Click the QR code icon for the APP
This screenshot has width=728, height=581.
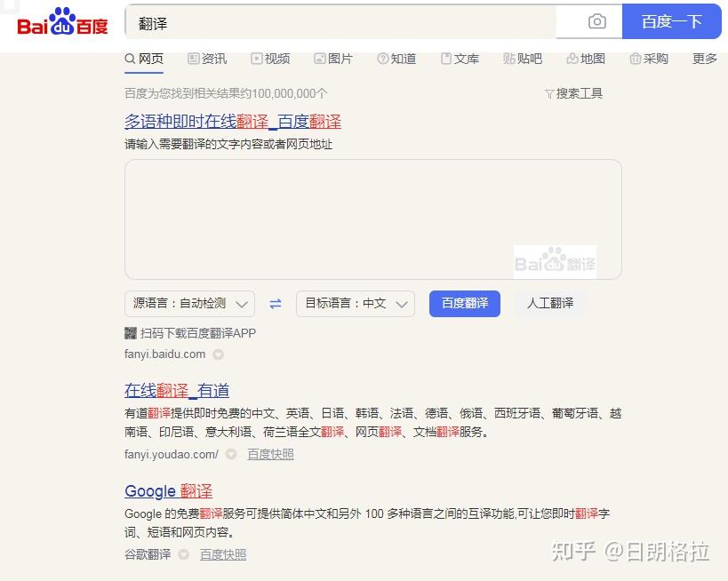[x=131, y=333]
